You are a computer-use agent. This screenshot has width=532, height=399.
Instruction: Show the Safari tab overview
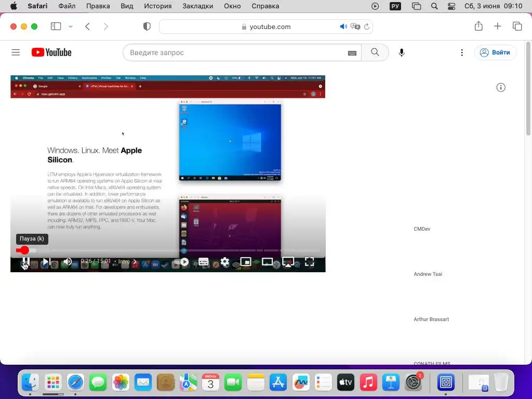click(517, 26)
